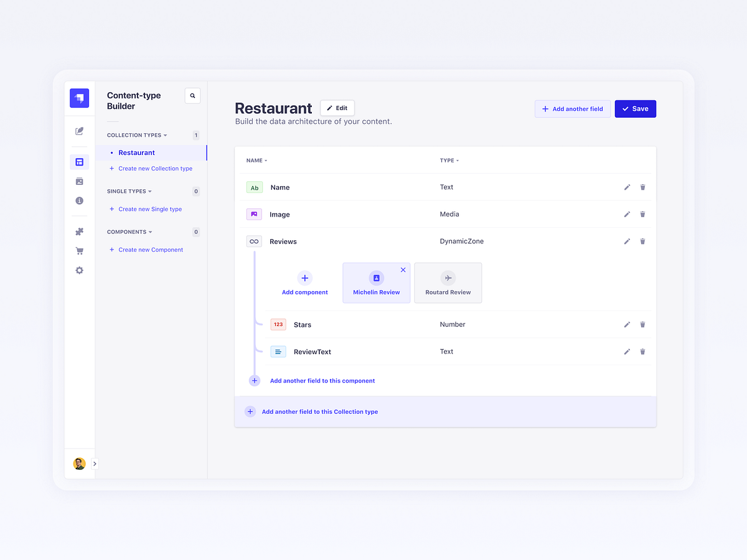Open the Marketplace shopping cart icon
Screen dimensions: 747x560
(79, 250)
